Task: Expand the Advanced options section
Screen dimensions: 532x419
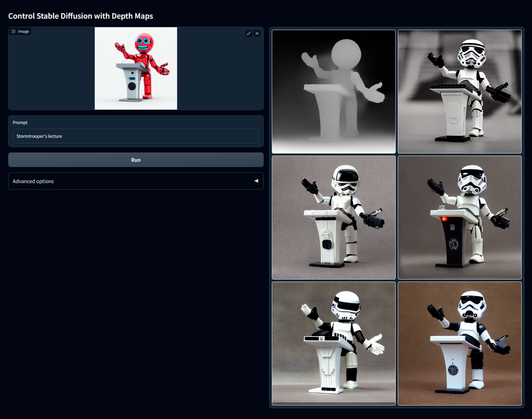Action: tap(136, 181)
